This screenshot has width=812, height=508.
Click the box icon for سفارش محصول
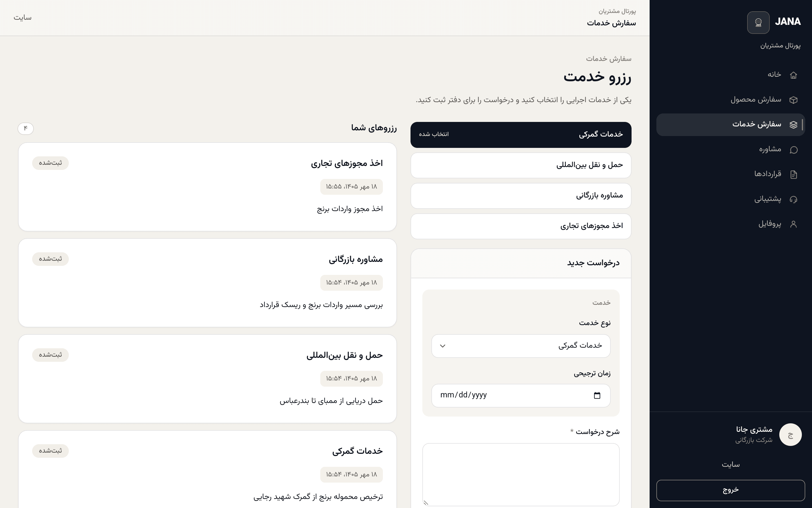(793, 100)
